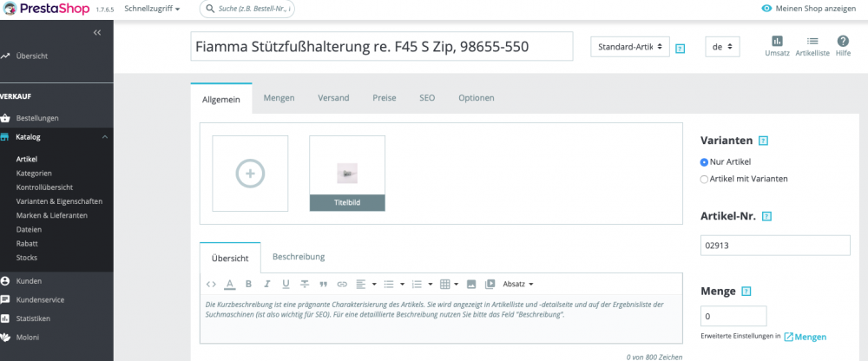Open the Standard-Artikel product type dropdown

pos(630,47)
